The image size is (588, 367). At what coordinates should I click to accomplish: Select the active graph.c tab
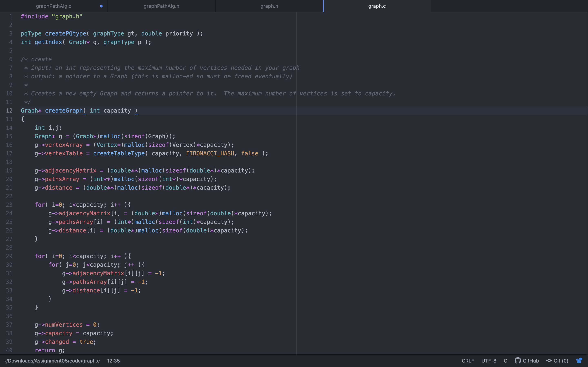tap(377, 6)
